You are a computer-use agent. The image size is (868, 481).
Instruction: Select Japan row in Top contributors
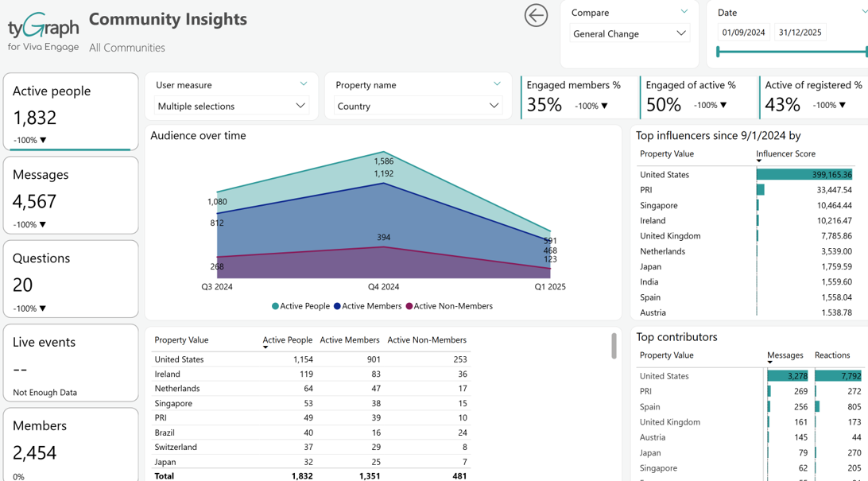750,452
